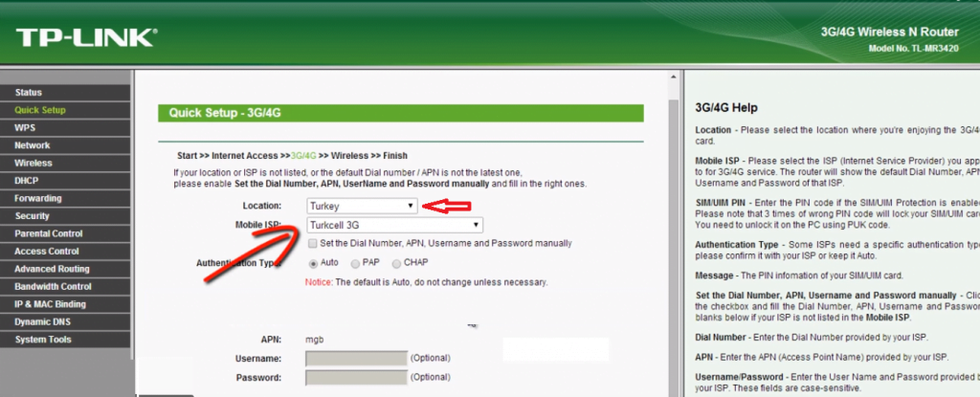The width and height of the screenshot is (980, 397).
Task: Open the DHCP menu item
Action: point(65,181)
